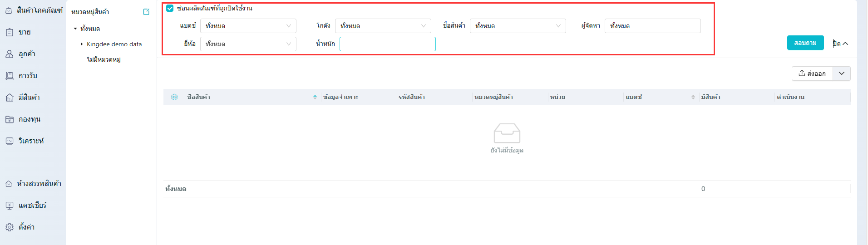Open the แบตซ์ filter dropdown
This screenshot has height=245, width=868.
[248, 26]
